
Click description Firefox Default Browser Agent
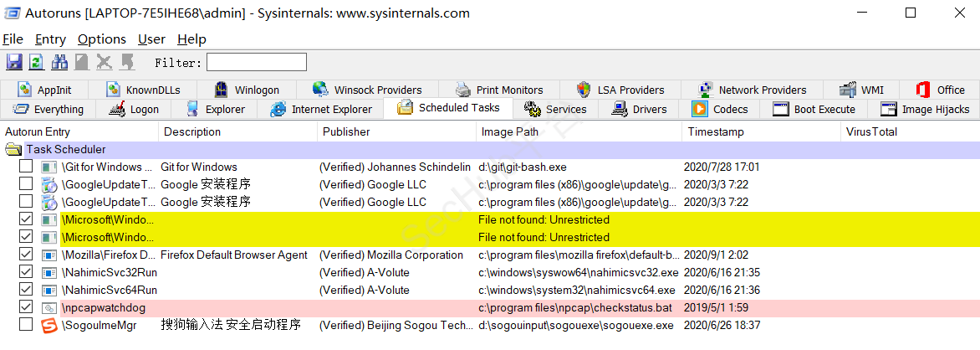pos(234,255)
